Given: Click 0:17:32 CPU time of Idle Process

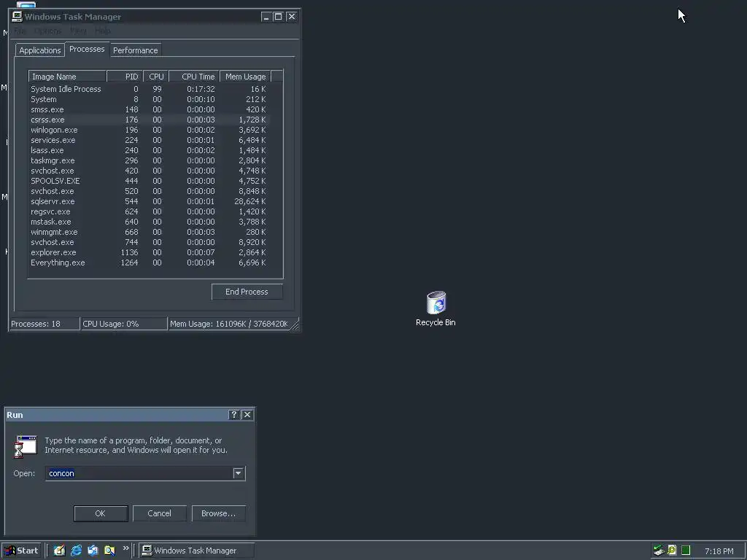Looking at the screenshot, I should click(201, 89).
